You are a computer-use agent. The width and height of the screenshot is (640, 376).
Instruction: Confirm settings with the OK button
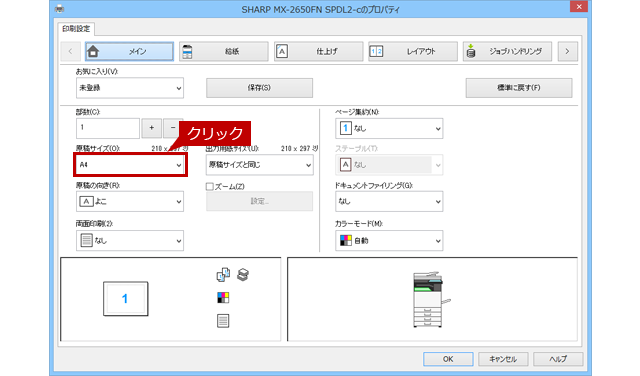click(x=448, y=359)
